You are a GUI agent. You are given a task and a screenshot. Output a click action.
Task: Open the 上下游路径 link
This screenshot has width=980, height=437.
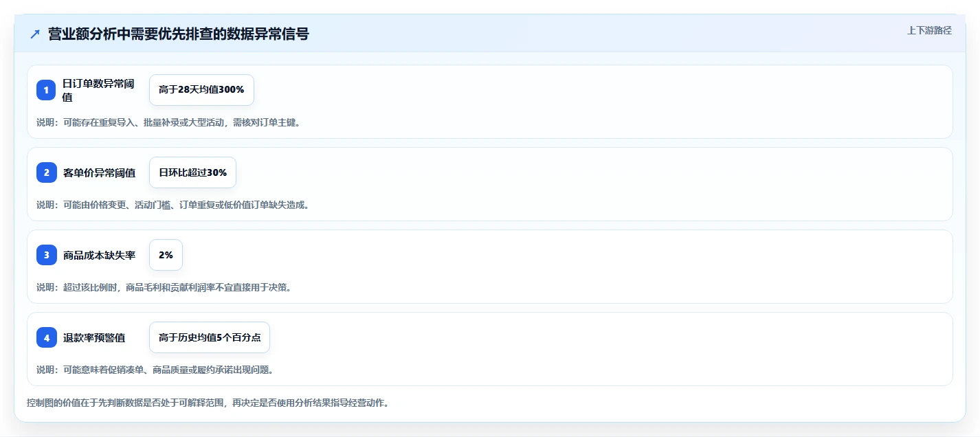pyautogui.click(x=929, y=30)
